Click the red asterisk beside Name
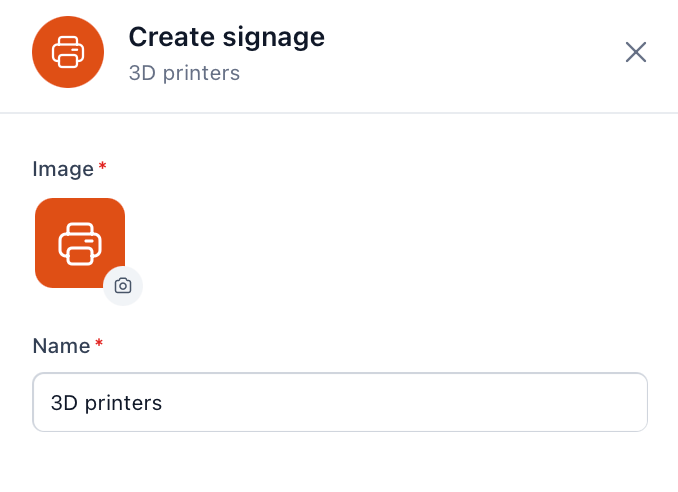 pos(99,343)
